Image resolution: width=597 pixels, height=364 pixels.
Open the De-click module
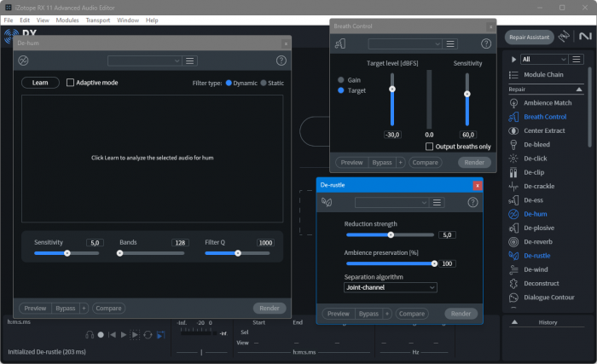coord(535,158)
